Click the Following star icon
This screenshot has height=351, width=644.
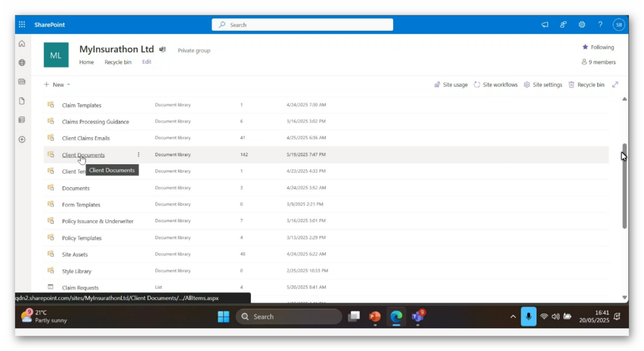click(x=585, y=47)
